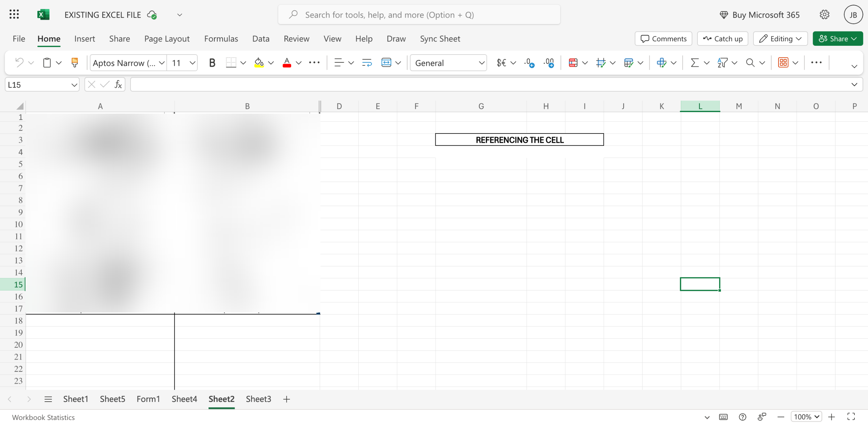868x423 pixels.
Task: Open the font name dropdown
Action: point(162,63)
